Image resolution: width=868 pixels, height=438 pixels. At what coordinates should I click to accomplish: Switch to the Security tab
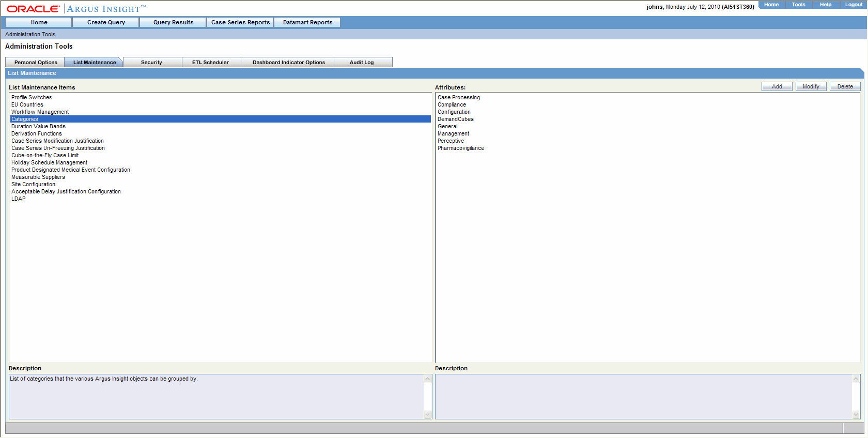[151, 62]
